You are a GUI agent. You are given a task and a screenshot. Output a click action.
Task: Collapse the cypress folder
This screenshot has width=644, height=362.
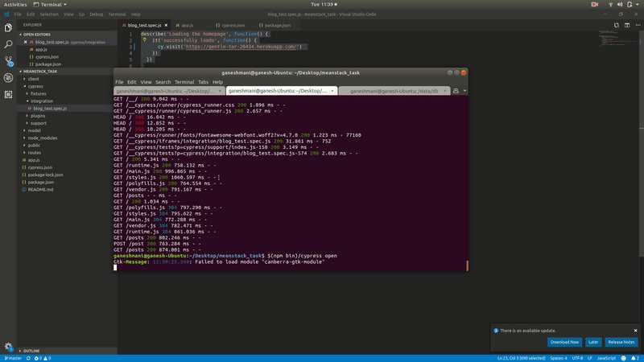[x=35, y=86]
